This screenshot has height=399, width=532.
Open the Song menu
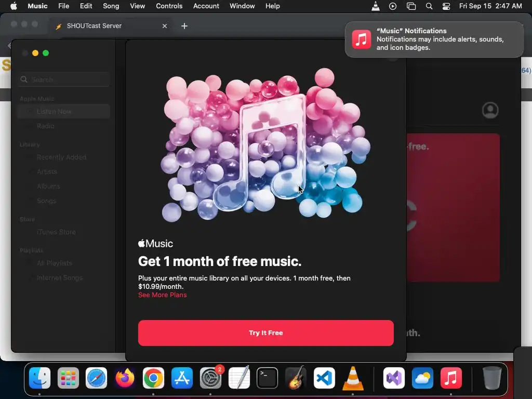point(111,6)
